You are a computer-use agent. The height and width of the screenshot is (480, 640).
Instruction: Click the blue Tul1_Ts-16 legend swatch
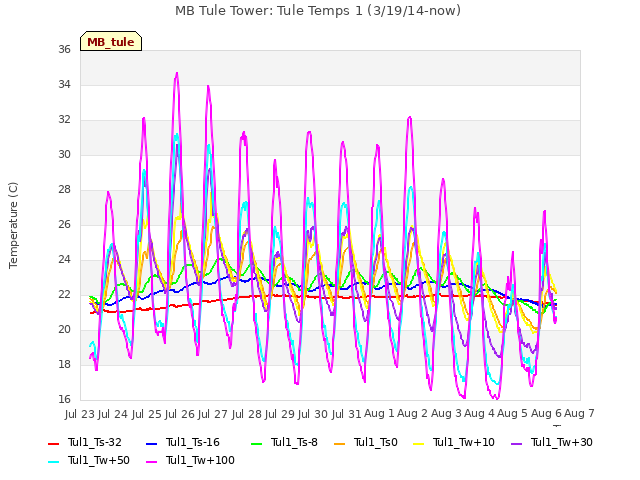coord(151,444)
